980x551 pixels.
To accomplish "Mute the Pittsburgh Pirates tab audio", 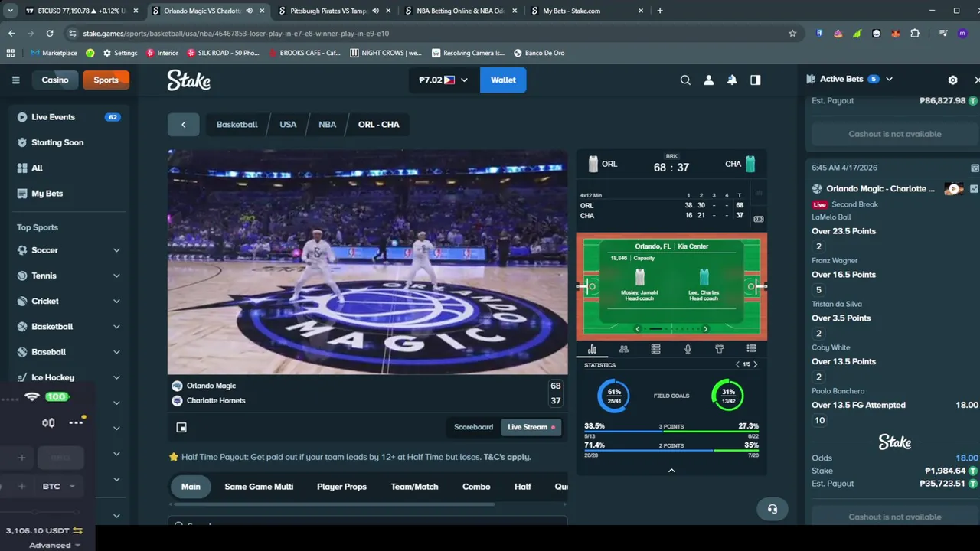I will (x=376, y=11).
